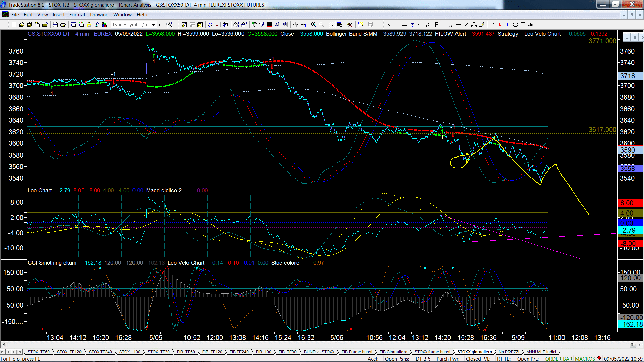The image size is (644, 362).
Task: Open the Help menu
Action: [142, 15]
